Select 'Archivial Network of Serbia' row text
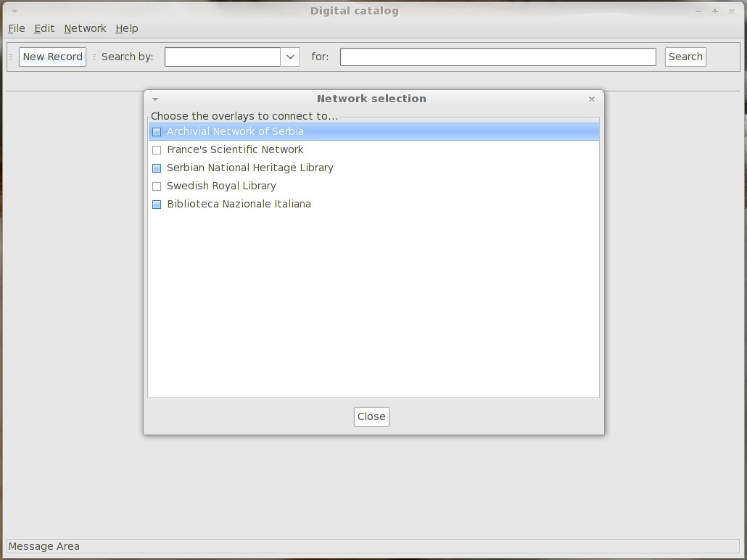This screenshot has width=747, height=560. (x=236, y=131)
